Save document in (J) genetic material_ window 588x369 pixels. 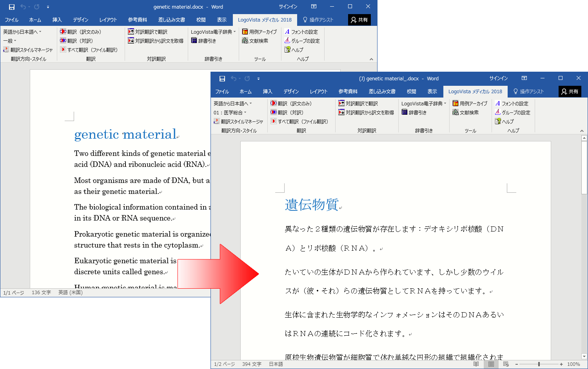coord(222,79)
